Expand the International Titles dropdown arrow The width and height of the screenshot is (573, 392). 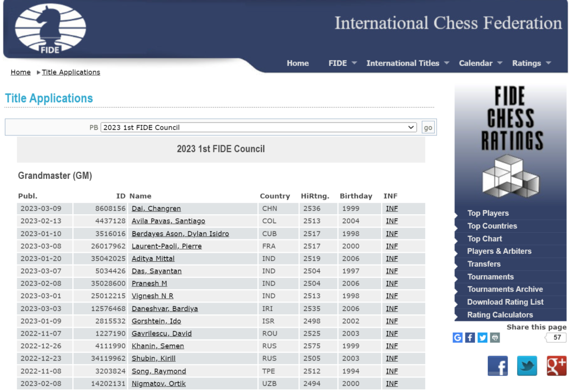447,63
